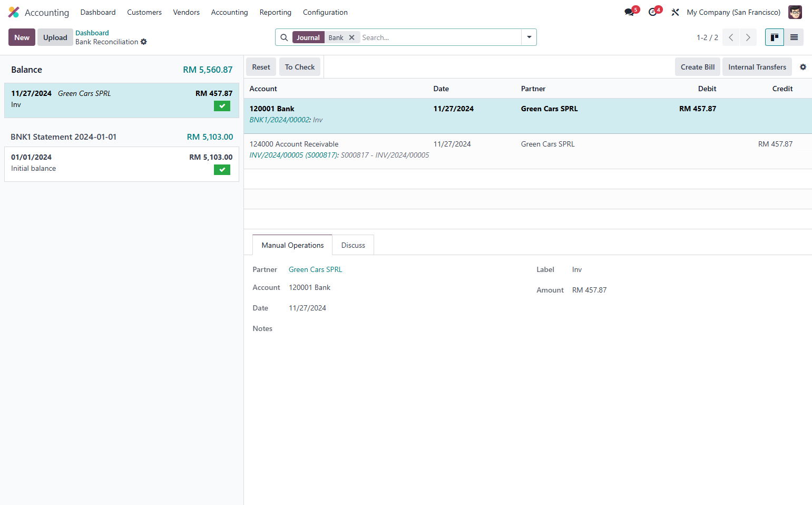
Task: Open the BNK1/2024/00002 entry link
Action: (x=279, y=120)
